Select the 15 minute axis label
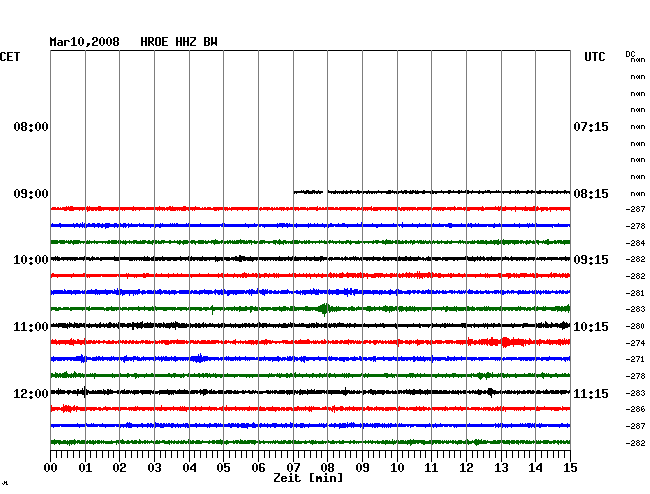 pyautogui.click(x=570, y=467)
